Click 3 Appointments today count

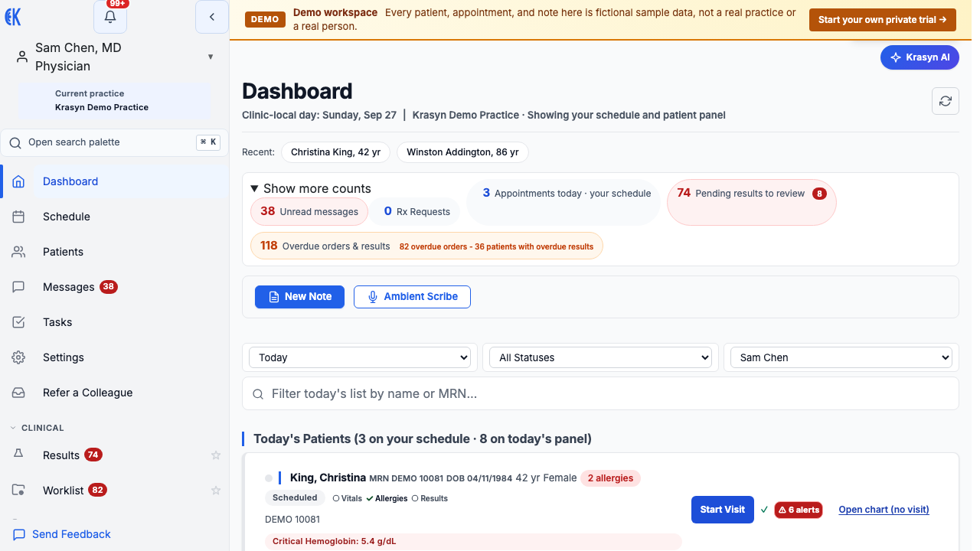tap(563, 203)
